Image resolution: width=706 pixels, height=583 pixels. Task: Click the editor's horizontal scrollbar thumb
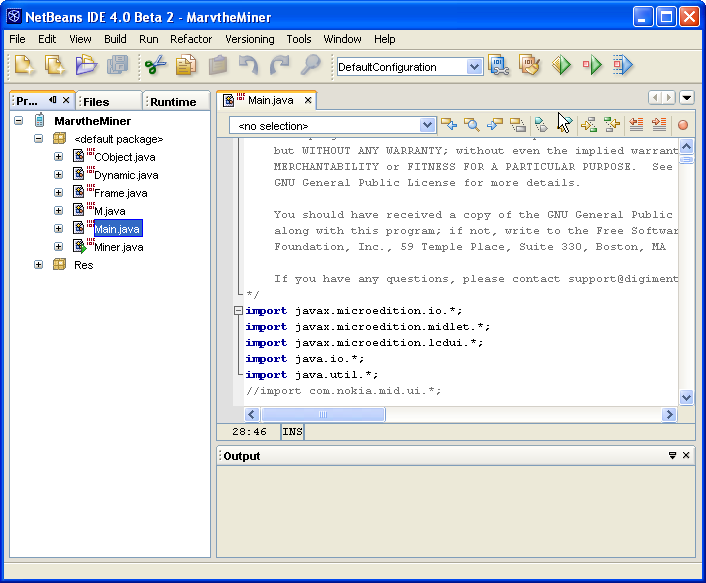323,414
